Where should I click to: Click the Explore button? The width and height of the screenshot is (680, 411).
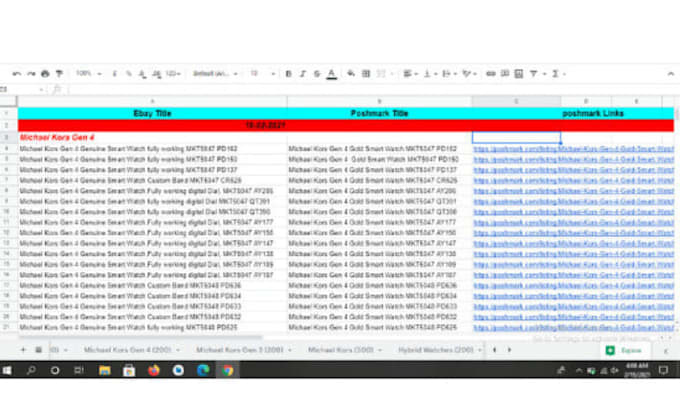pos(625,350)
